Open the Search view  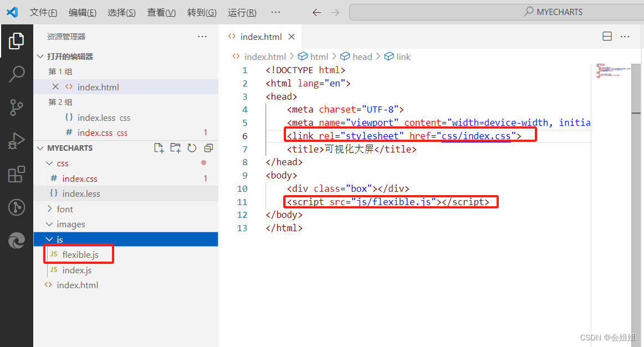16,73
